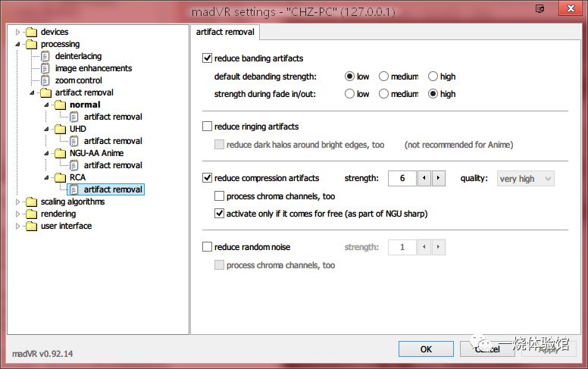The image size is (588, 369).
Task: Click the scaling algorithms folder icon
Action: [x=32, y=202]
